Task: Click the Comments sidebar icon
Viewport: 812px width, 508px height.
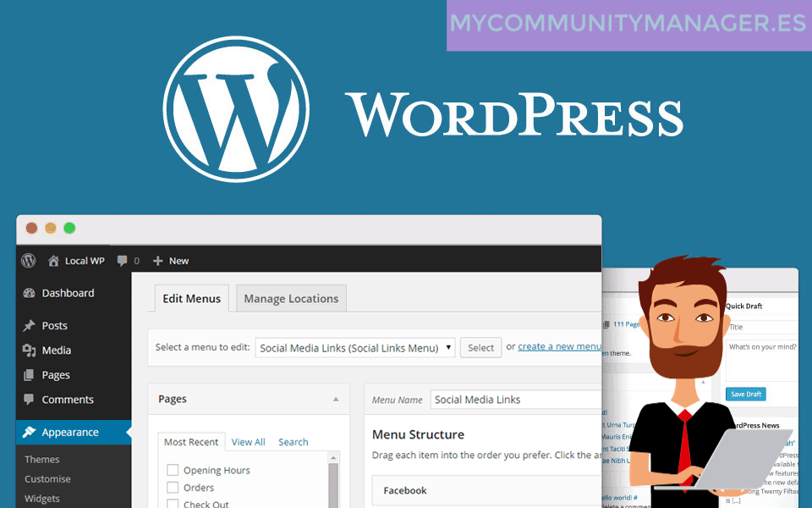Action: coord(29,399)
